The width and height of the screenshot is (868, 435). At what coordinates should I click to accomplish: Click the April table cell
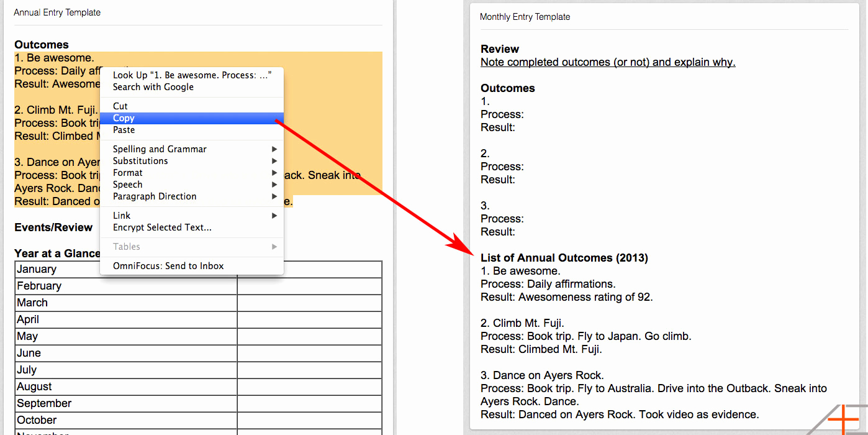[126, 319]
